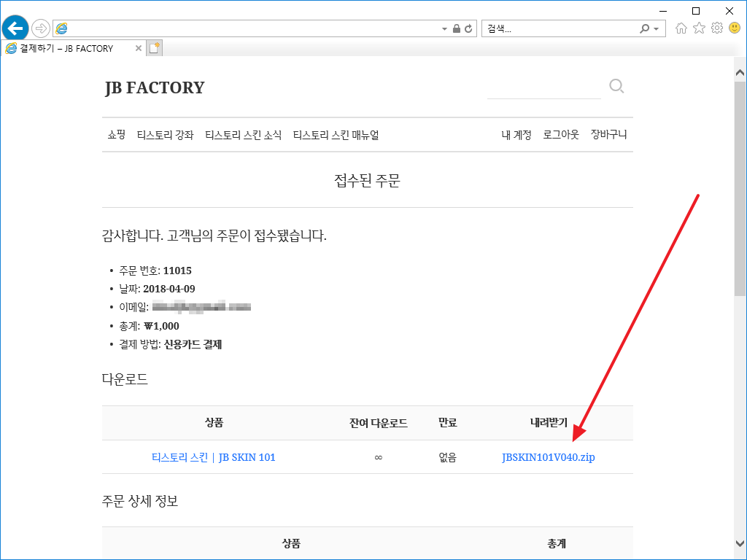Screen dimensions: 747x560
Task: Click the browser Forward arrow button
Action: pos(41,28)
